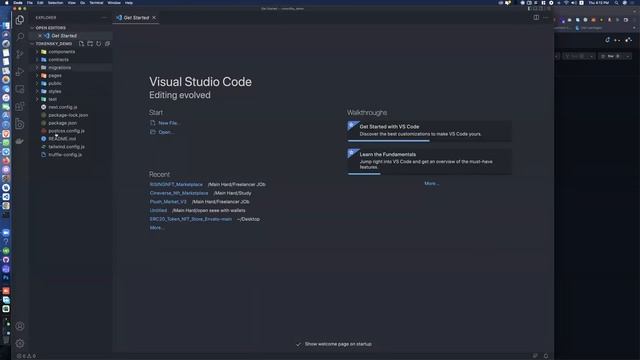Screen dimensions: 640x360
Task: Click the New File... link
Action: pos(169,123)
